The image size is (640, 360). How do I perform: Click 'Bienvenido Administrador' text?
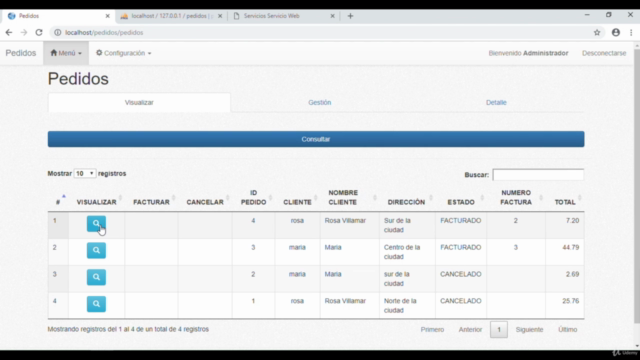click(528, 53)
